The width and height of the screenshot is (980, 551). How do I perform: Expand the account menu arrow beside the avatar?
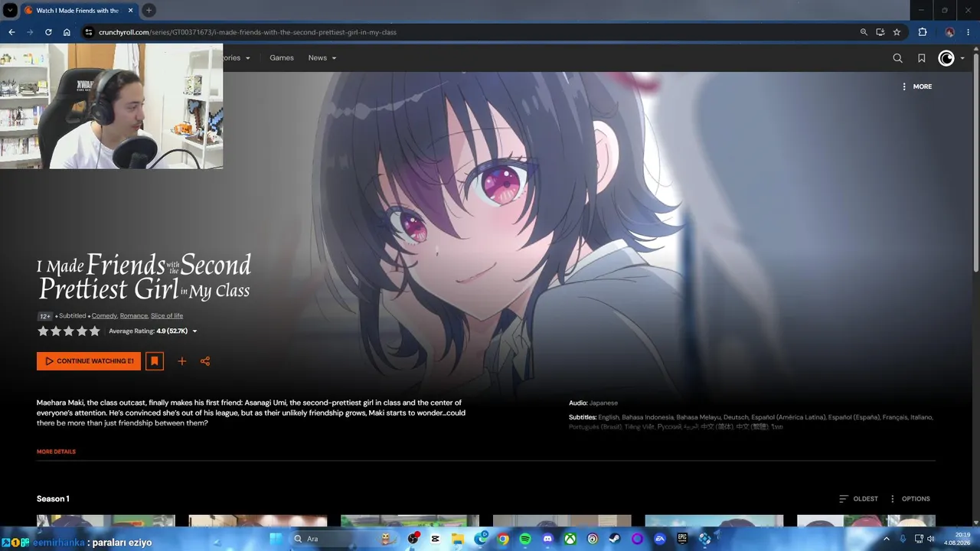pyautogui.click(x=962, y=58)
